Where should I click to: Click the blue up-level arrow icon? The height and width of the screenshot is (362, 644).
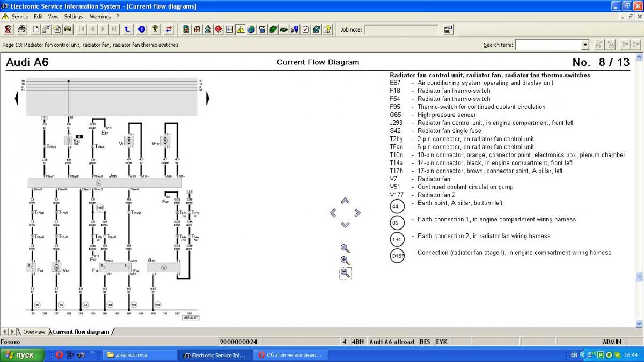tap(128, 29)
